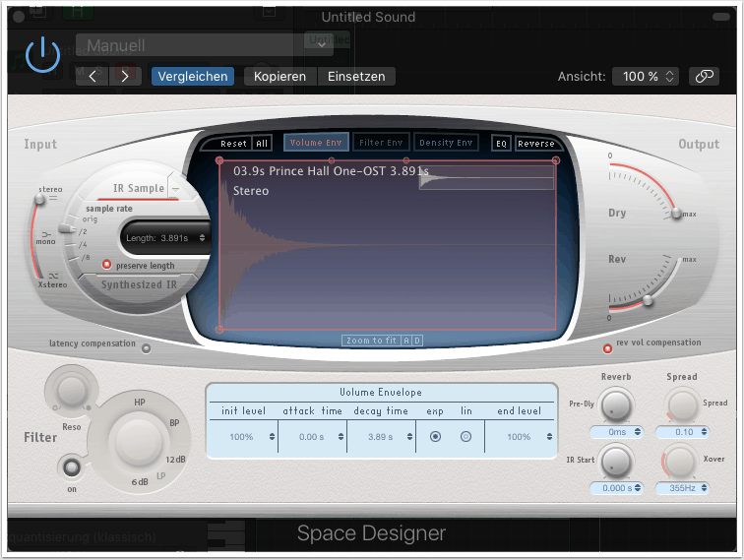The height and width of the screenshot is (560, 744).
Task: Click the Xover knob
Action: coord(680,461)
